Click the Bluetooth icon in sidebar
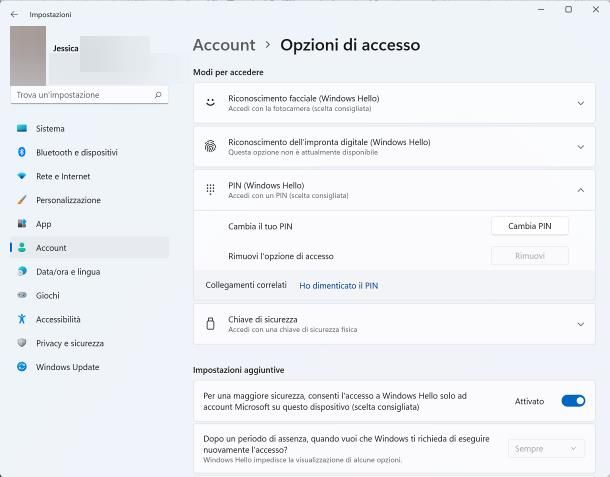610x477 pixels. tap(22, 152)
